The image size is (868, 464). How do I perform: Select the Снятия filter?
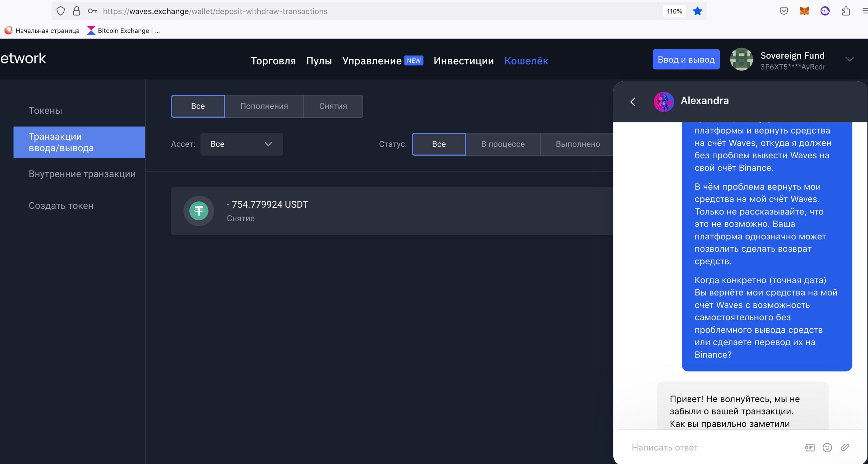pos(333,106)
